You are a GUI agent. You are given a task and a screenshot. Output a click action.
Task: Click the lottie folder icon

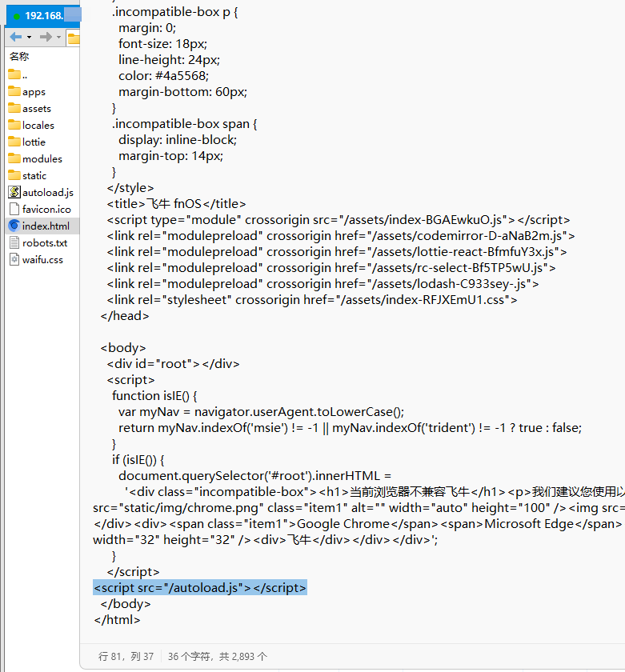[x=14, y=142]
